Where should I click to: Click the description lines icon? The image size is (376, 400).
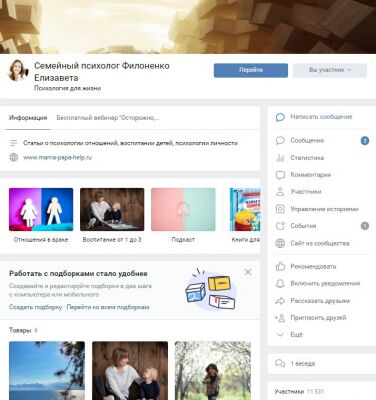tap(14, 143)
